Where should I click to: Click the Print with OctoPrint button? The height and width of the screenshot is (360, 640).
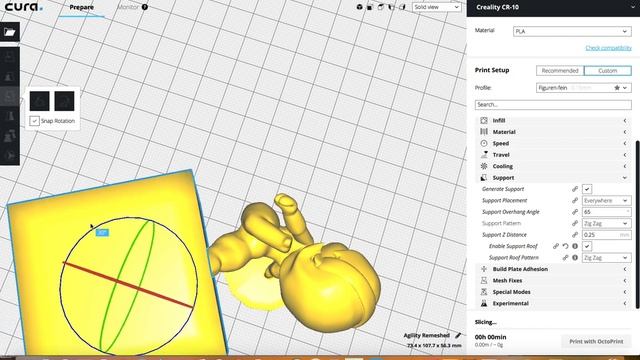(x=596, y=341)
